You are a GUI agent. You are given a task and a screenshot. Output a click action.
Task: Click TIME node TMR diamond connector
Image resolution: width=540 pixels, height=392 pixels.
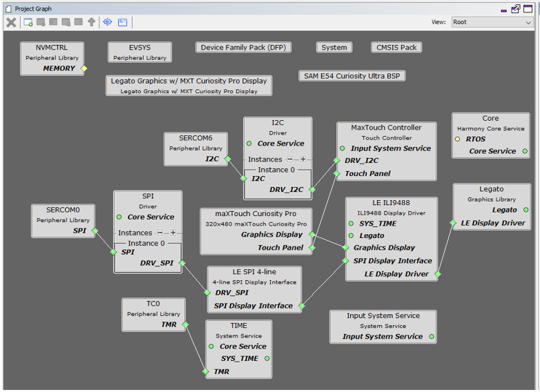tap(206, 371)
